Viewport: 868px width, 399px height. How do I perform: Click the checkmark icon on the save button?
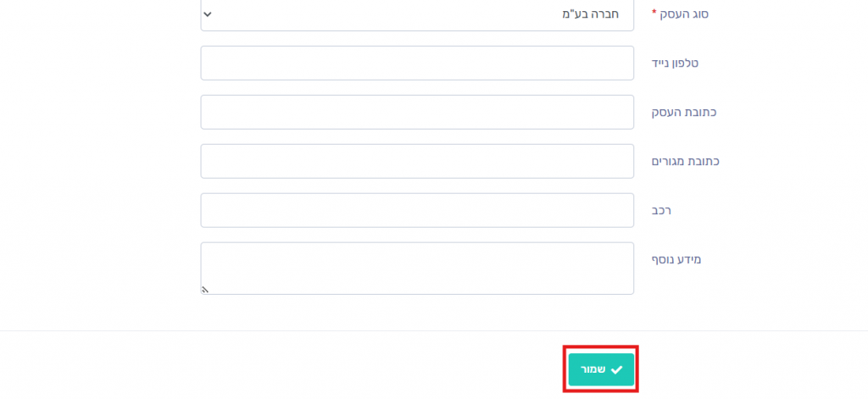[x=616, y=370]
